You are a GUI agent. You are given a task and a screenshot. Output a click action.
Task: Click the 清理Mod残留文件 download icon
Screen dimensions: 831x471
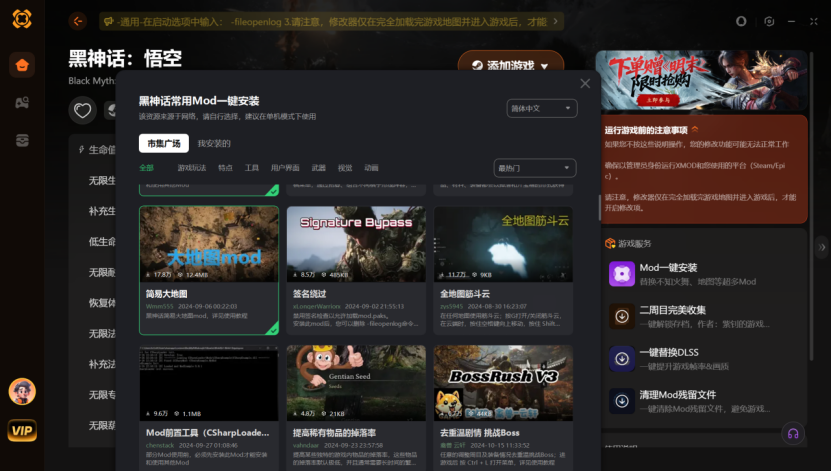pyautogui.click(x=622, y=401)
